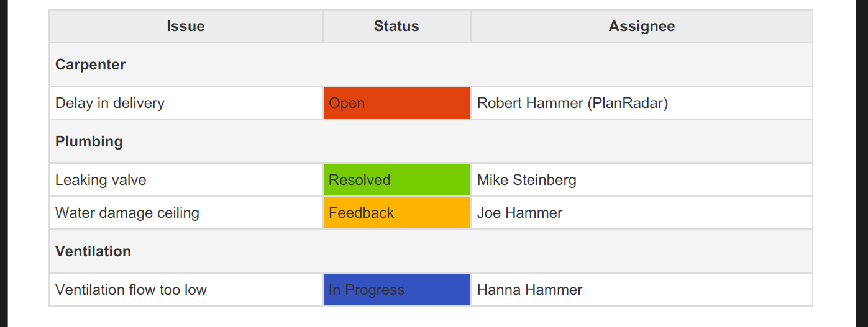The image size is (868, 327).
Task: Click the blue In Progress status cell
Action: tap(396, 290)
